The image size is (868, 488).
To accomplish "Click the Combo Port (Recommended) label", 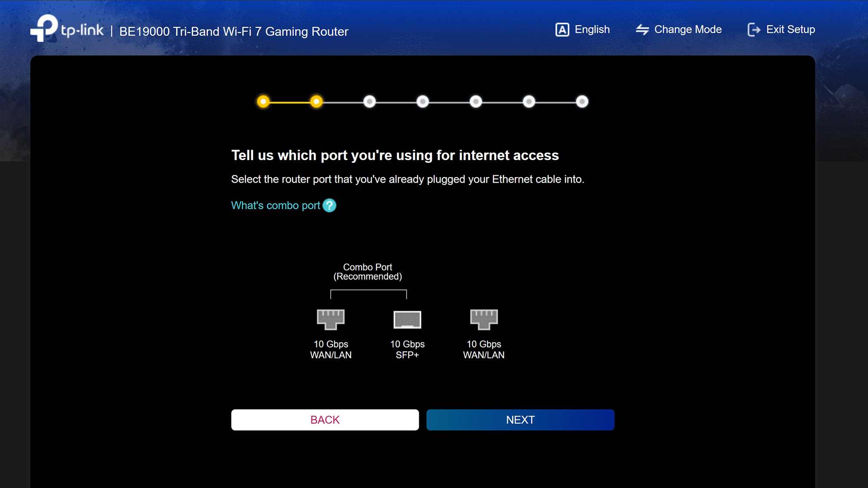I will pos(368,272).
